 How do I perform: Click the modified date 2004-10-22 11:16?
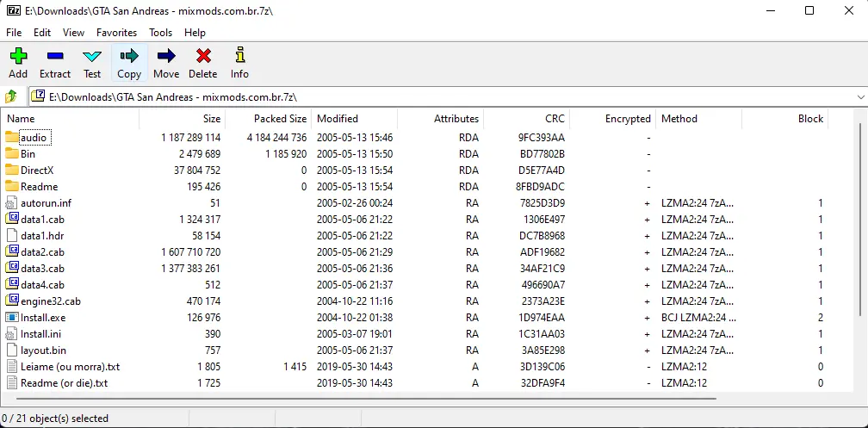click(x=355, y=301)
